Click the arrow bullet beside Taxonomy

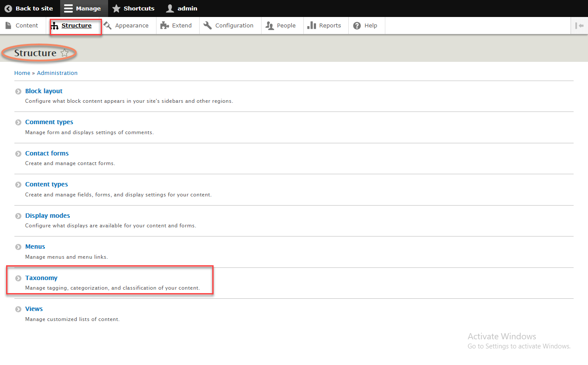(18, 278)
